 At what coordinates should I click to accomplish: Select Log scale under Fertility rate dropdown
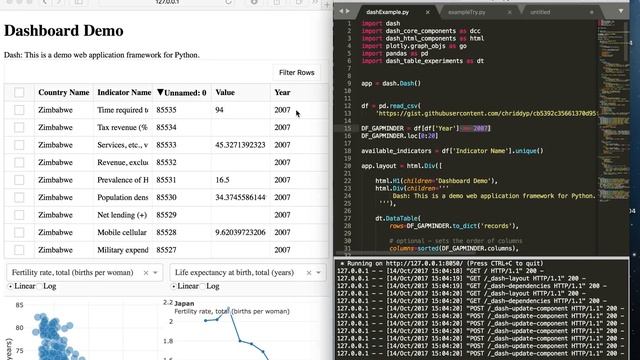40,287
